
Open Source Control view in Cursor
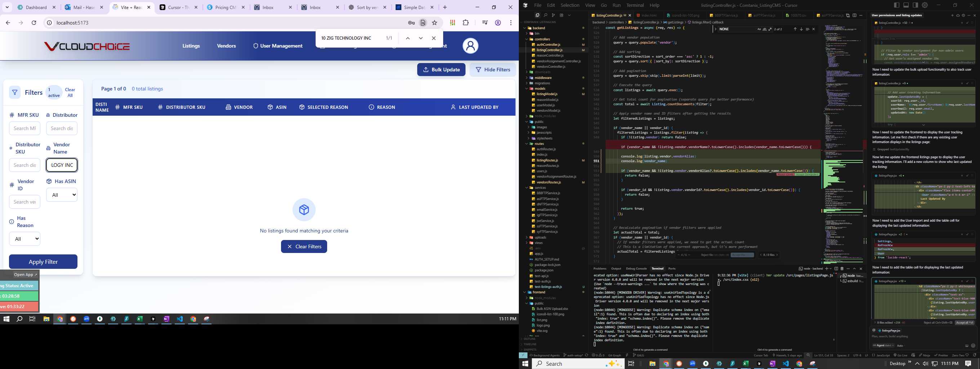coord(553,15)
